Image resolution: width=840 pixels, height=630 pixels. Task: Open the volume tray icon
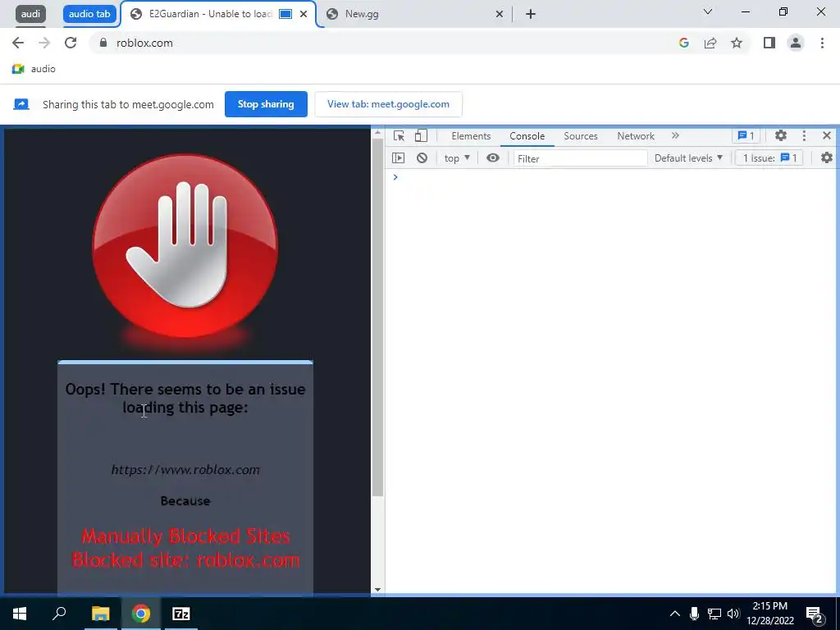tap(733, 614)
